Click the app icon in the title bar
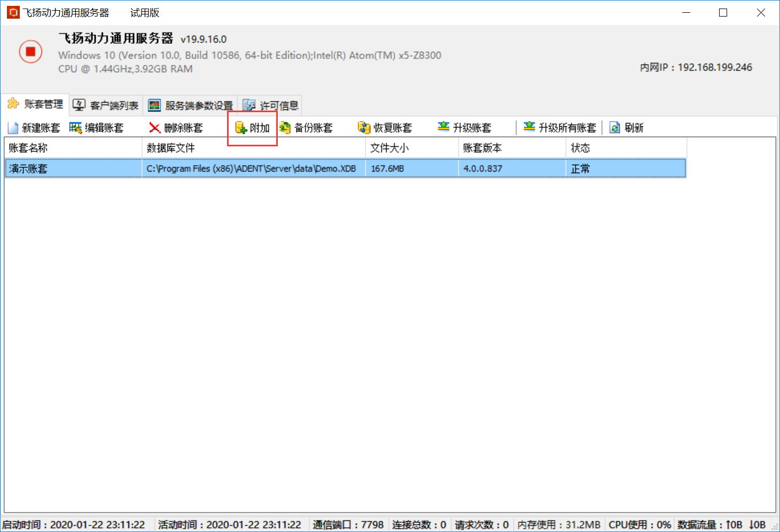 tap(13, 12)
